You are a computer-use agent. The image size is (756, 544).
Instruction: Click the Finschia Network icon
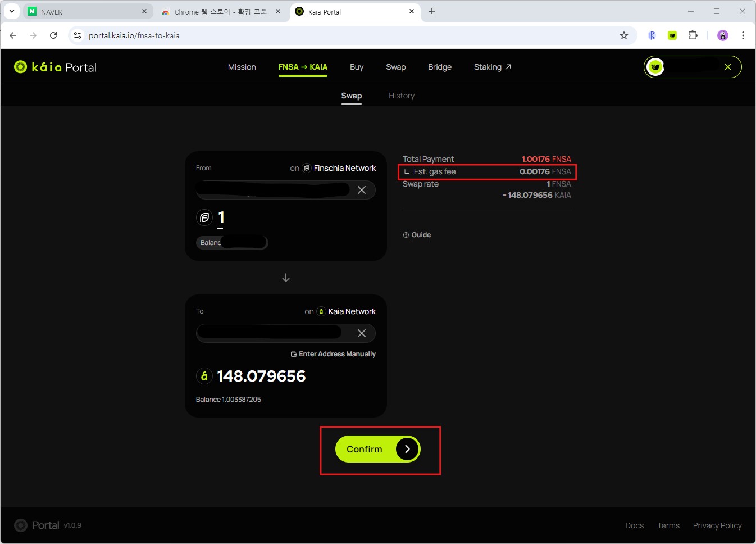(x=307, y=168)
